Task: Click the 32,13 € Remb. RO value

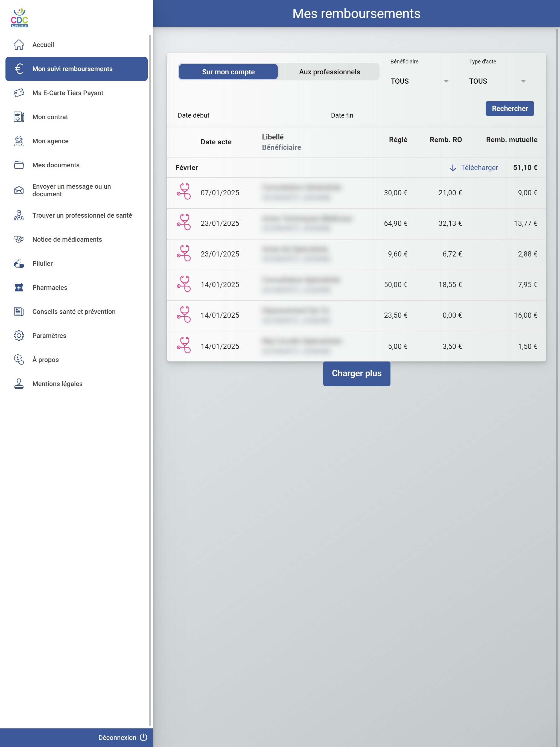Action: (x=450, y=223)
